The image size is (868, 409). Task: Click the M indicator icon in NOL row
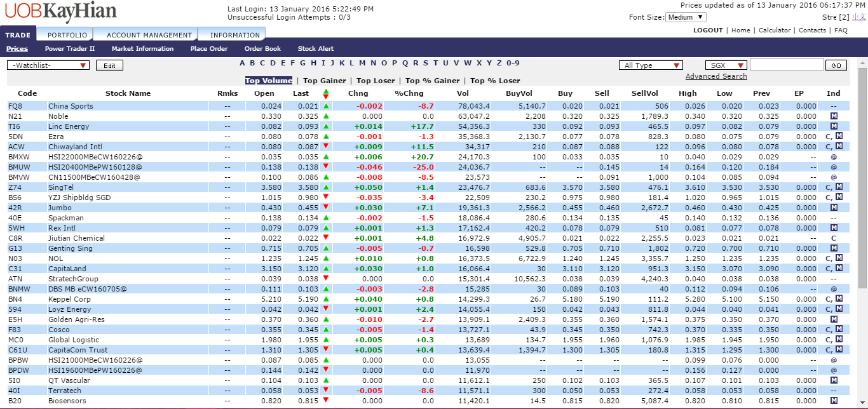pyautogui.click(x=839, y=258)
